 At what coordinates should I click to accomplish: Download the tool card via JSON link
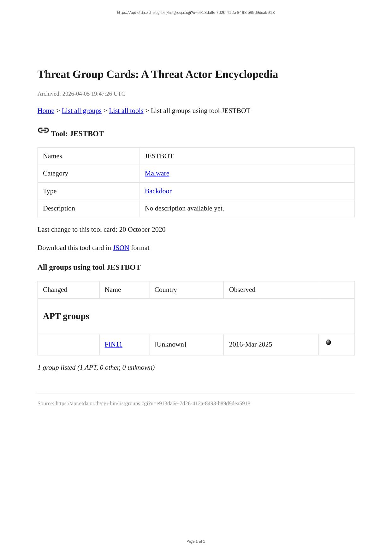(121, 248)
